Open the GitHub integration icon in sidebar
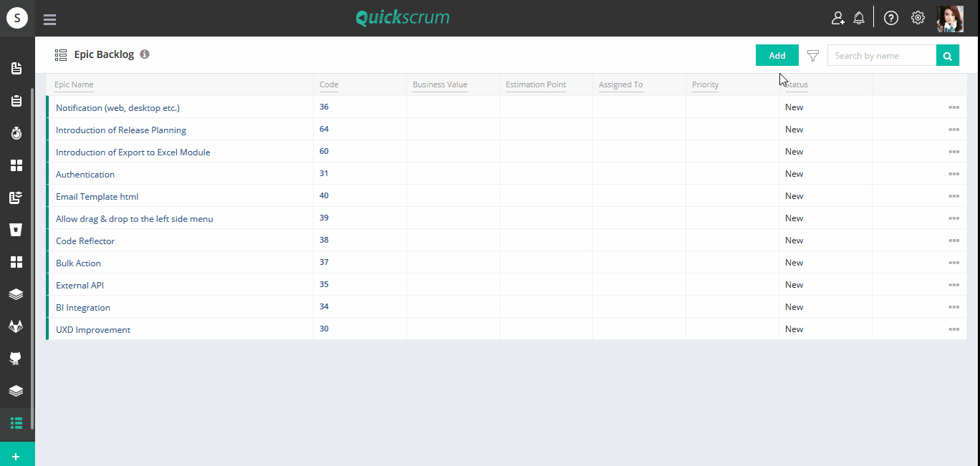Image resolution: width=980 pixels, height=466 pixels. [16, 358]
